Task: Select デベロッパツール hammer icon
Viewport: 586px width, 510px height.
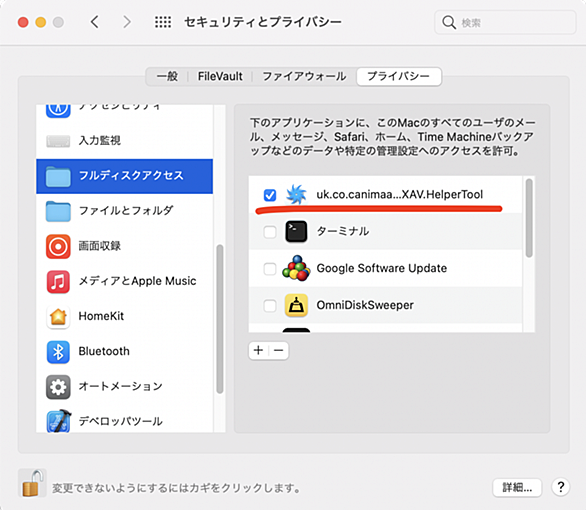Action: click(x=58, y=421)
